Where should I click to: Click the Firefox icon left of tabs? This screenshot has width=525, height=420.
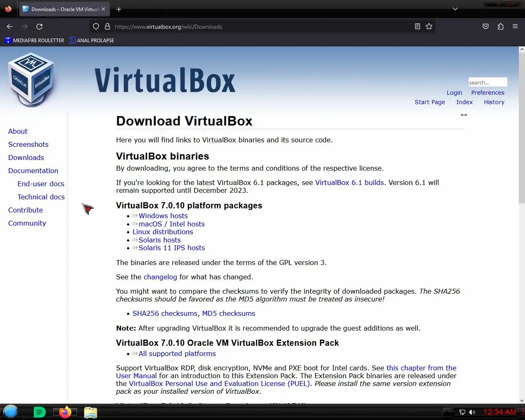tap(8, 9)
